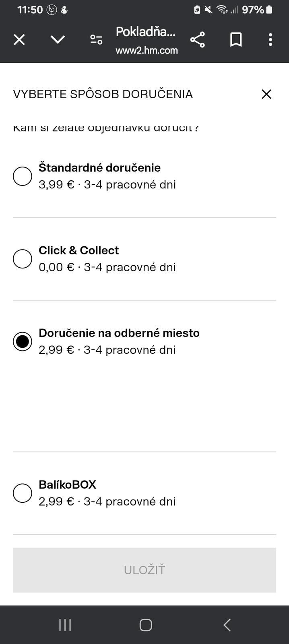The width and height of the screenshot is (289, 644).
Task: Choose Click & Collect delivery
Action: pos(23,259)
